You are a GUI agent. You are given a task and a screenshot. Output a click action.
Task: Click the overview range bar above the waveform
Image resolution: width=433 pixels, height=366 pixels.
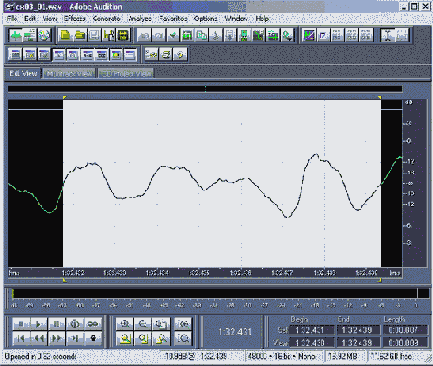pos(205,89)
